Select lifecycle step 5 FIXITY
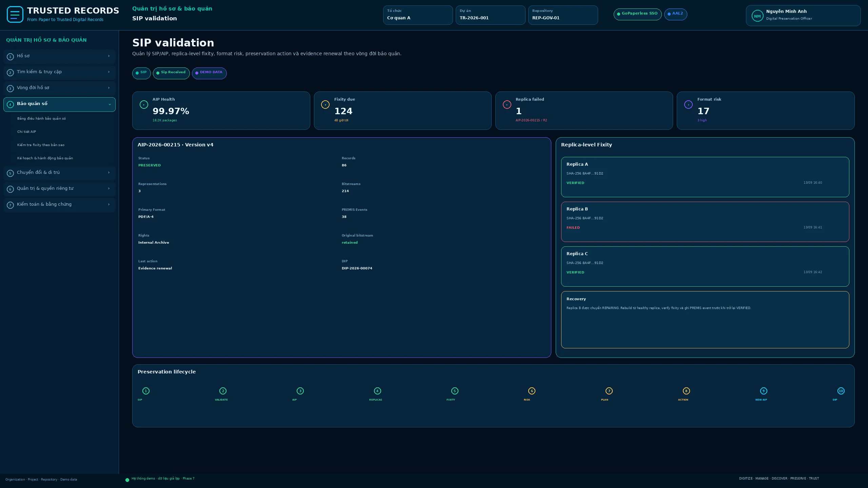The image size is (868, 488). pos(455,391)
